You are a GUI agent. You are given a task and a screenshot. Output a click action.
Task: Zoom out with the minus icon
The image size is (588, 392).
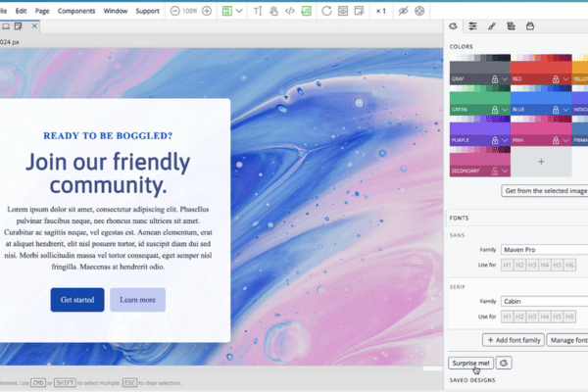[x=174, y=11]
